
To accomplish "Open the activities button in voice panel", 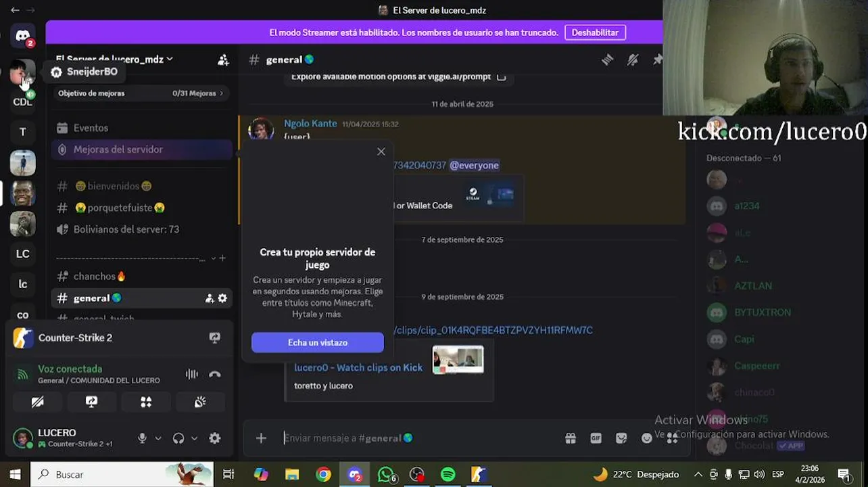I will point(146,402).
